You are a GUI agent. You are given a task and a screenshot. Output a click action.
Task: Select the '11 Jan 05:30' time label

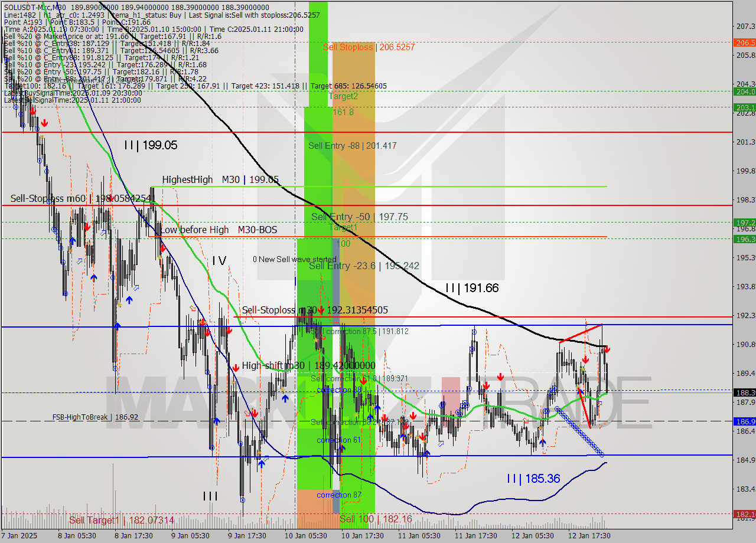coord(418,535)
